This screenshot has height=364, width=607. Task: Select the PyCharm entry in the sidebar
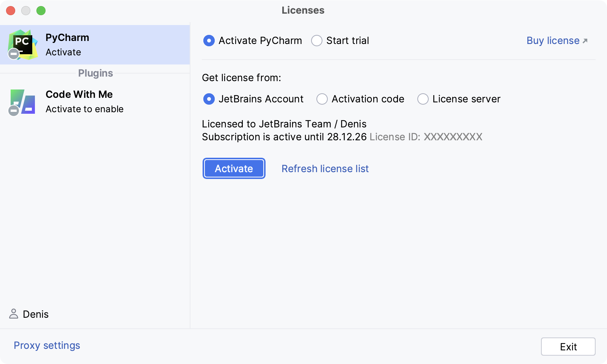(x=95, y=44)
